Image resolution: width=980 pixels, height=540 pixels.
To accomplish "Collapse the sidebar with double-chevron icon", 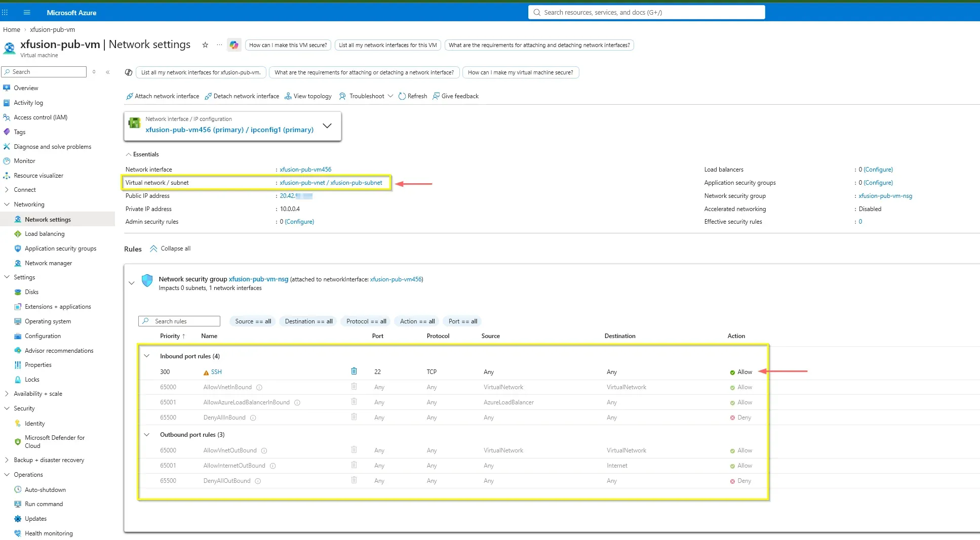I will (108, 72).
